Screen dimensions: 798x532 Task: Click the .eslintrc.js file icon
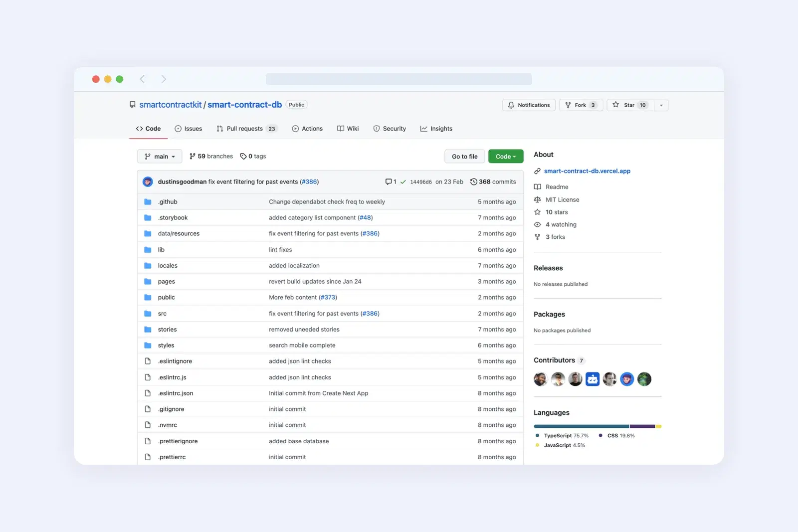click(148, 377)
